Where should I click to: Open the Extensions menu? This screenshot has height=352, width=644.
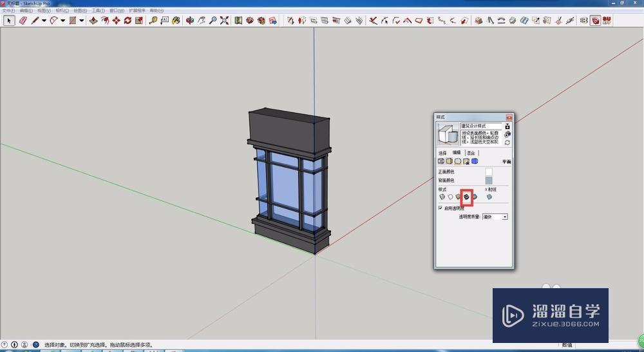pos(137,10)
